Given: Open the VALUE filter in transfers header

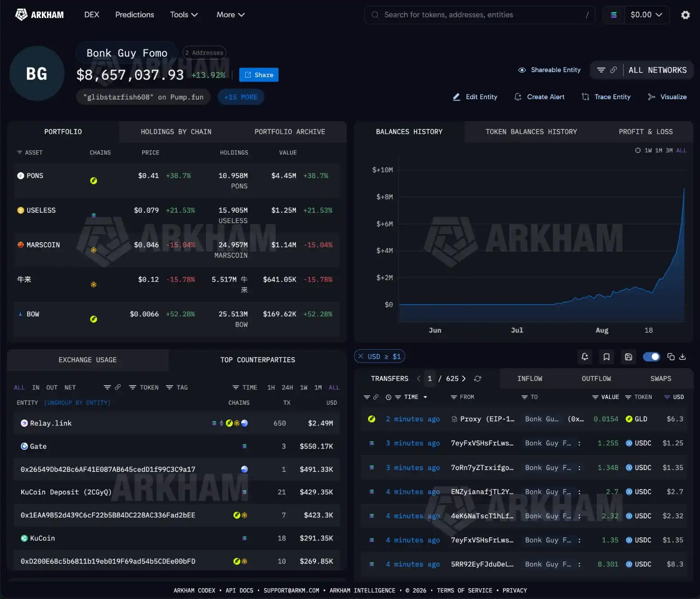Looking at the screenshot, I should [x=605, y=397].
